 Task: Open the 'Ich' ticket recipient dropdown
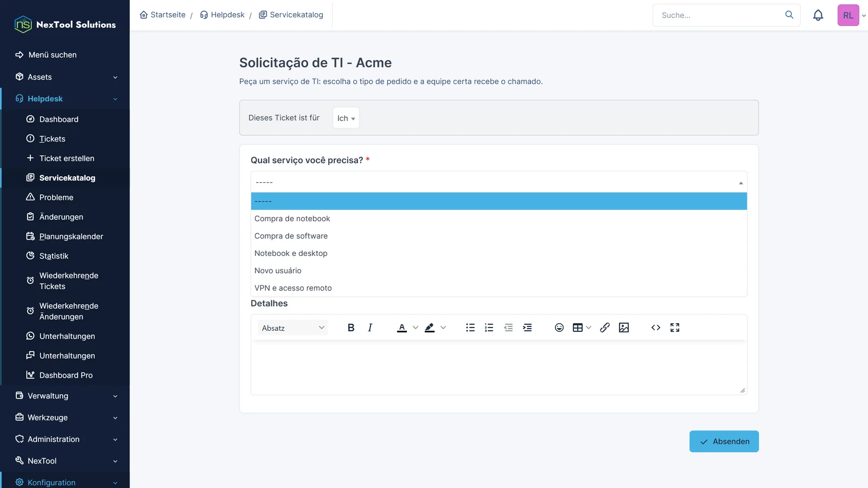click(346, 118)
